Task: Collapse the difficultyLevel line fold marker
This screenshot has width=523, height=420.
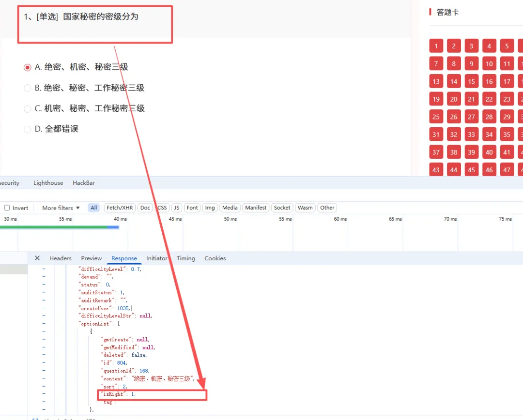Action: coord(44,269)
